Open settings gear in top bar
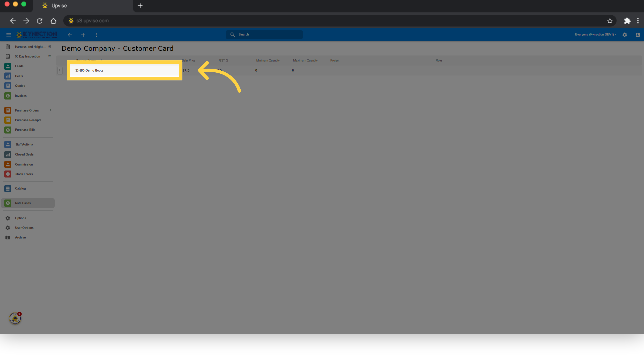 625,35
